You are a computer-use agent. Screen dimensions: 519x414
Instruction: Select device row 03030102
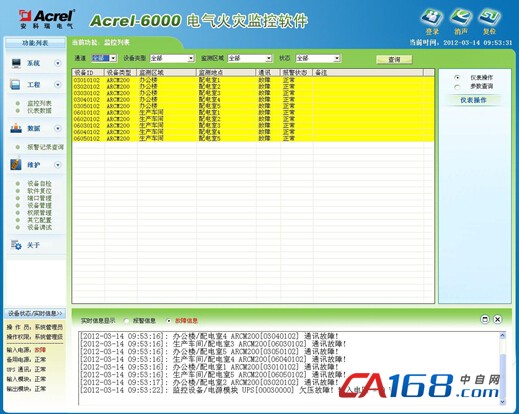point(253,93)
